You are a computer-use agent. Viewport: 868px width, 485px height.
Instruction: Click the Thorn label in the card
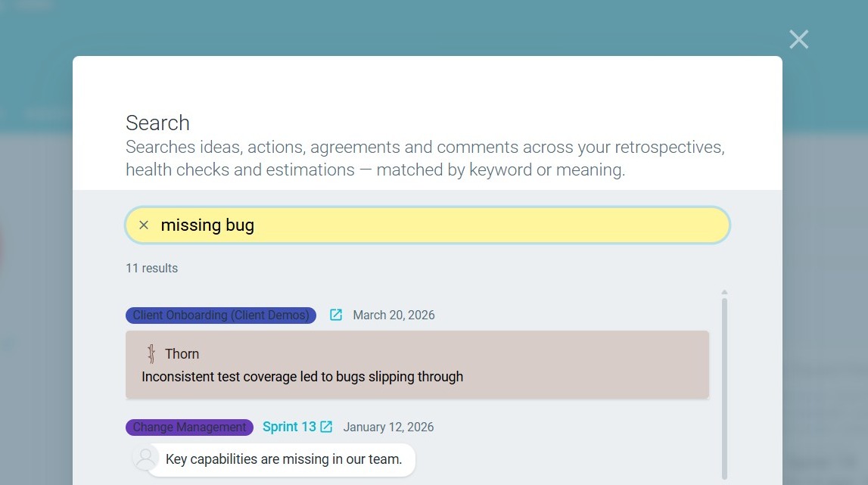[182, 354]
